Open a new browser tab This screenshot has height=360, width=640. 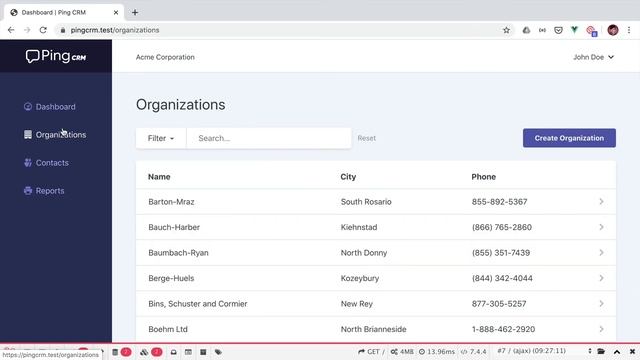click(135, 12)
